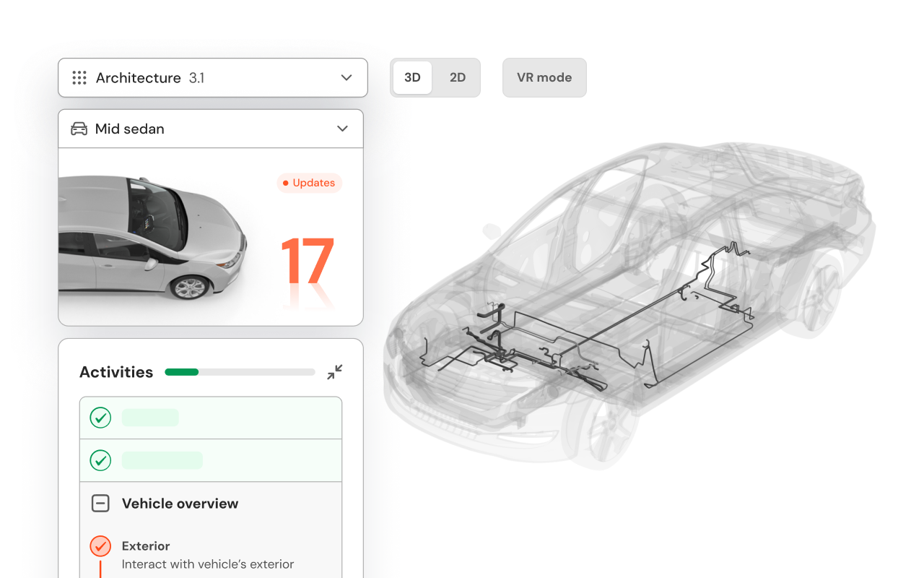Select the Exterior activity label
924x578 pixels.
tap(146, 546)
